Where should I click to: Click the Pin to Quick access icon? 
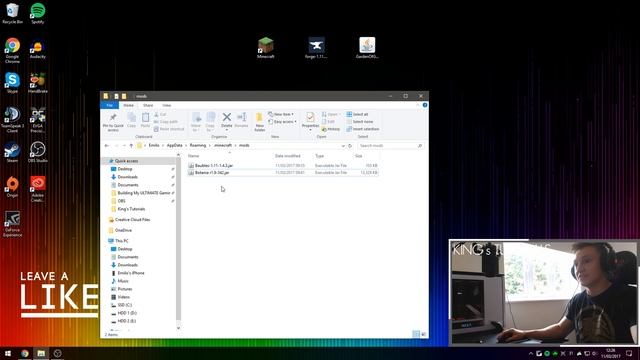pyautogui.click(x=113, y=118)
